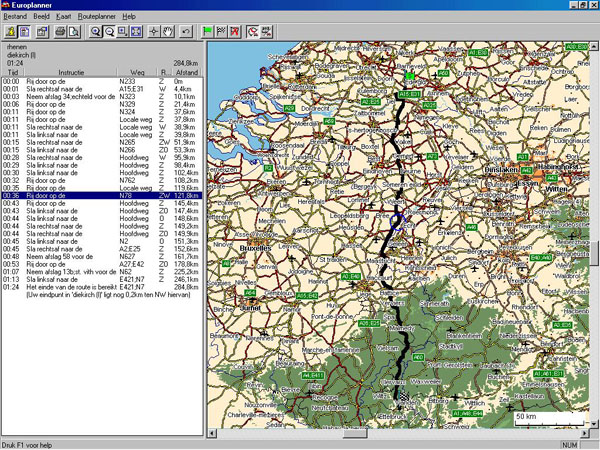The image size is (600, 450).
Task: Select the crosshair center map tool
Action: [x=153, y=32]
